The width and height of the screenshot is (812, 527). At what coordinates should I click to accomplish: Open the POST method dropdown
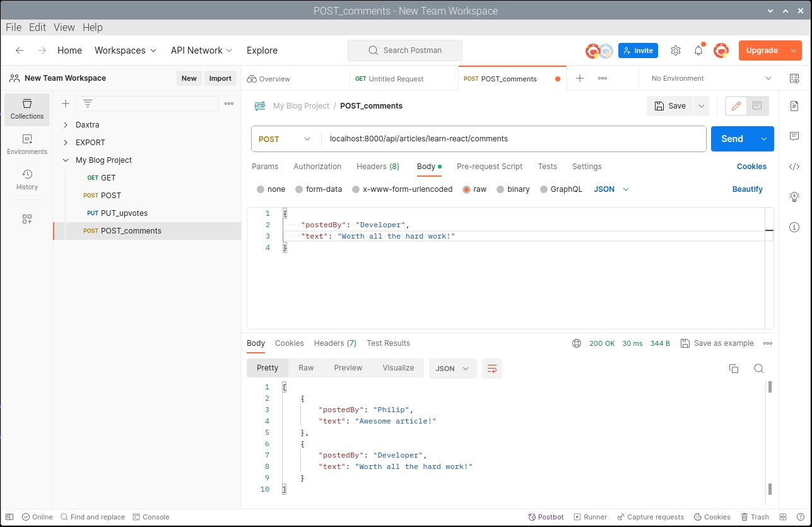(x=285, y=139)
